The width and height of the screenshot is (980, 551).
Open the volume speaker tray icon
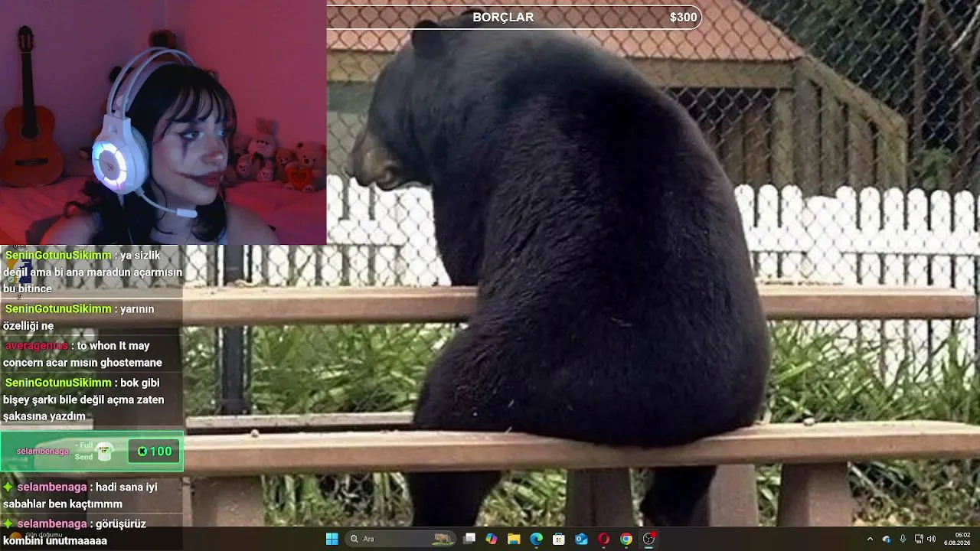[x=932, y=539]
